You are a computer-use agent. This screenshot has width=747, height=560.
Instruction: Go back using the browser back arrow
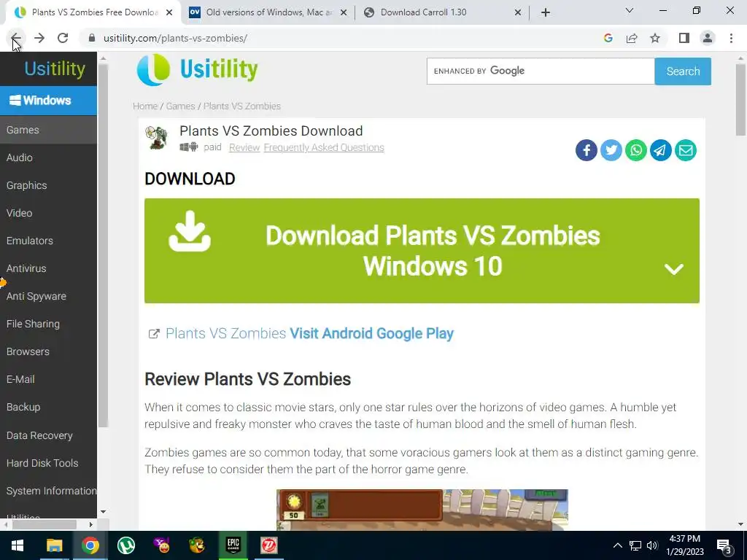(16, 38)
